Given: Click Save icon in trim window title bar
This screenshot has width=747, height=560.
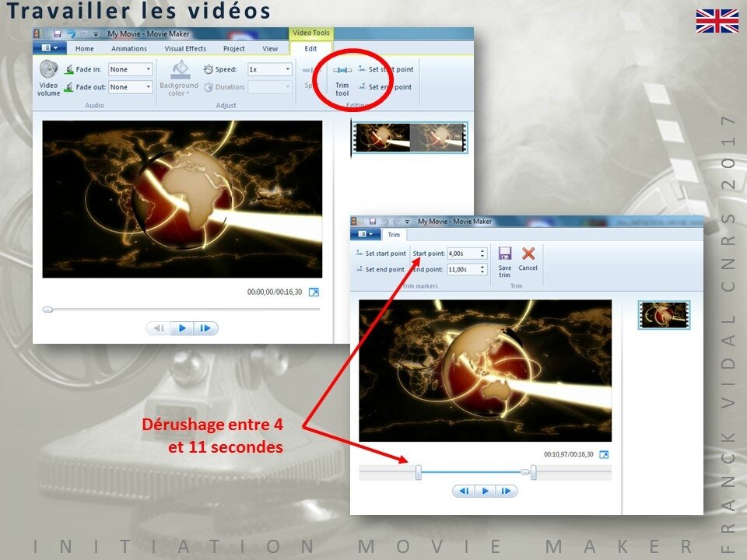Looking at the screenshot, I should (x=373, y=222).
